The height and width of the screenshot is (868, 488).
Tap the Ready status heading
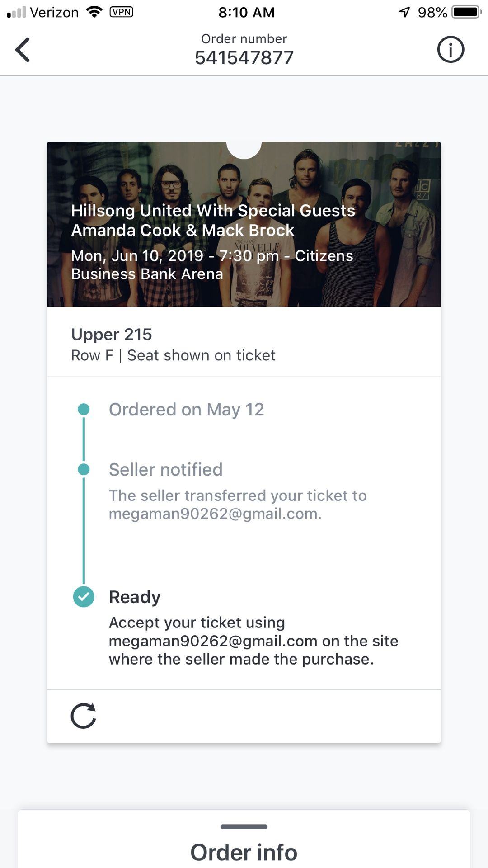pyautogui.click(x=135, y=597)
